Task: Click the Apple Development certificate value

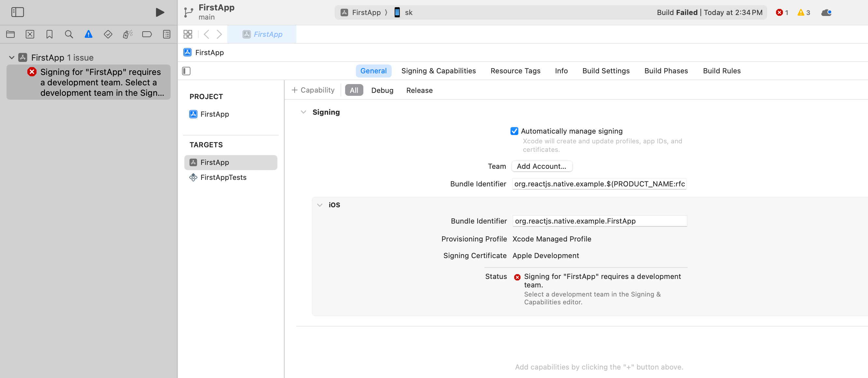Action: coord(546,255)
